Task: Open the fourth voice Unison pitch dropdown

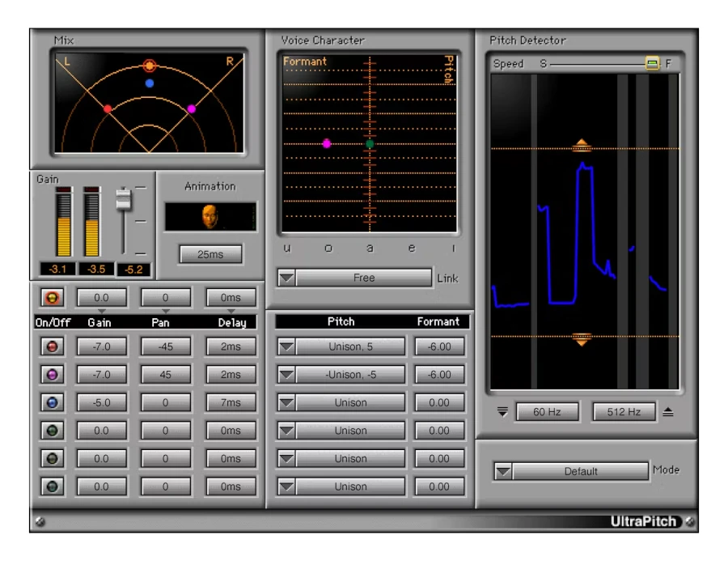Action: tap(286, 431)
